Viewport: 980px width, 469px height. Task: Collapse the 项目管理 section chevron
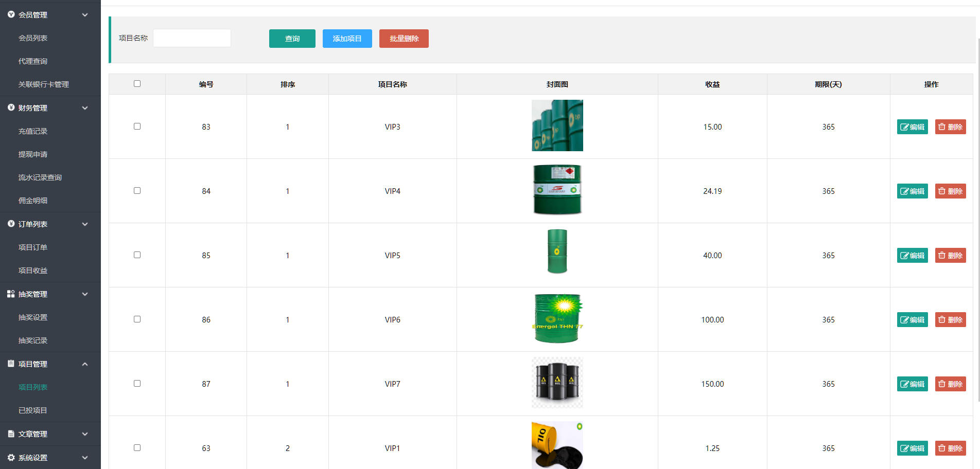[x=85, y=364]
